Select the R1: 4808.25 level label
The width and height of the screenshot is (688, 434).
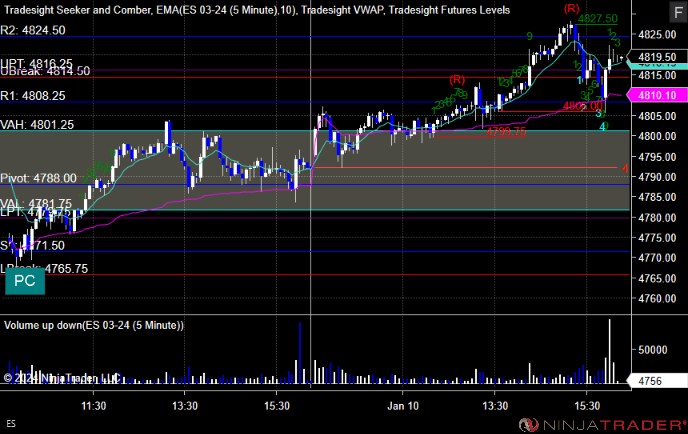click(x=33, y=96)
